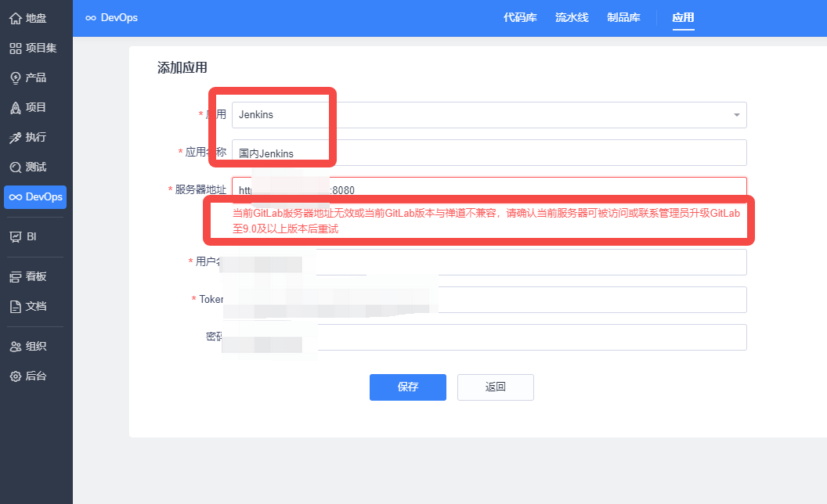Expand the 应用 dropdown showing Jenkins
The width and height of the screenshot is (827, 504).
489,115
